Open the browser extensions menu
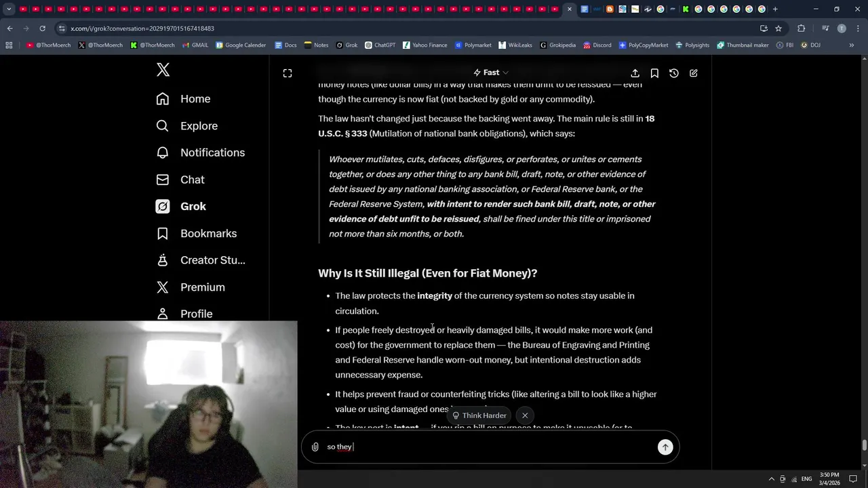 [x=802, y=28]
